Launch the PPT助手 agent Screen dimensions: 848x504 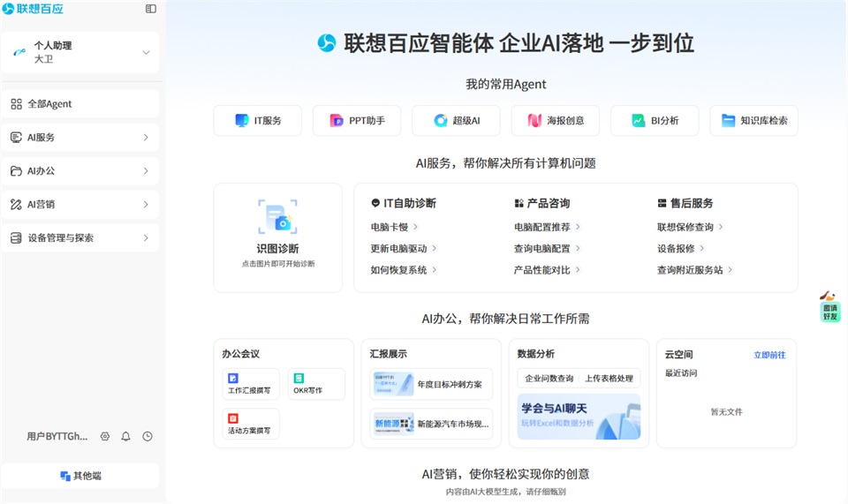pyautogui.click(x=357, y=120)
